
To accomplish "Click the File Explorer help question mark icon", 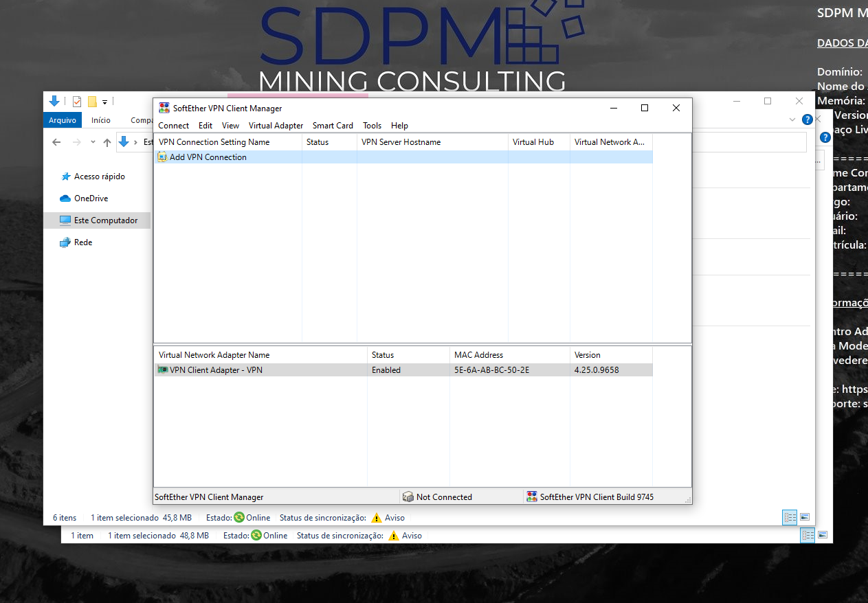I will tap(808, 120).
